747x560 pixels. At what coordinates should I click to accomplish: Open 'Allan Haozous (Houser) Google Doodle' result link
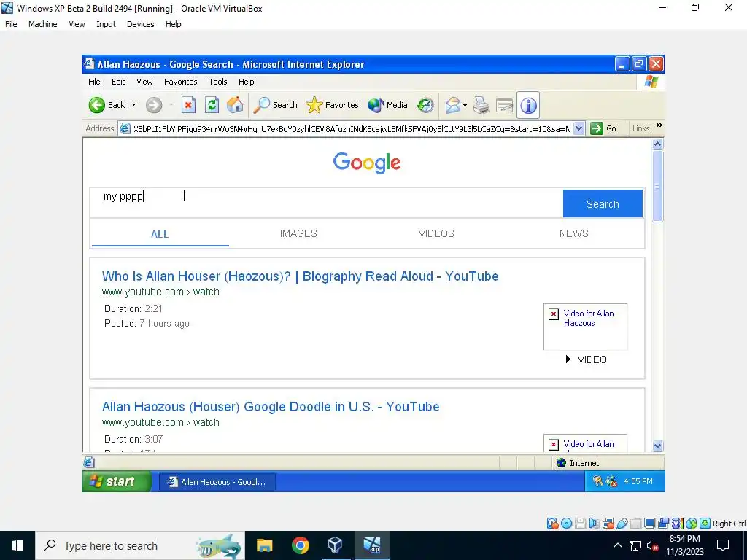coord(271,407)
